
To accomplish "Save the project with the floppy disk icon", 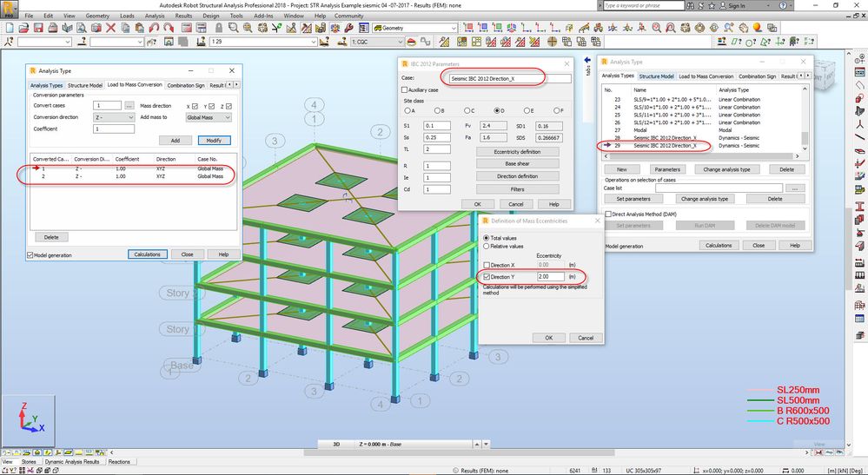I will click(38, 28).
